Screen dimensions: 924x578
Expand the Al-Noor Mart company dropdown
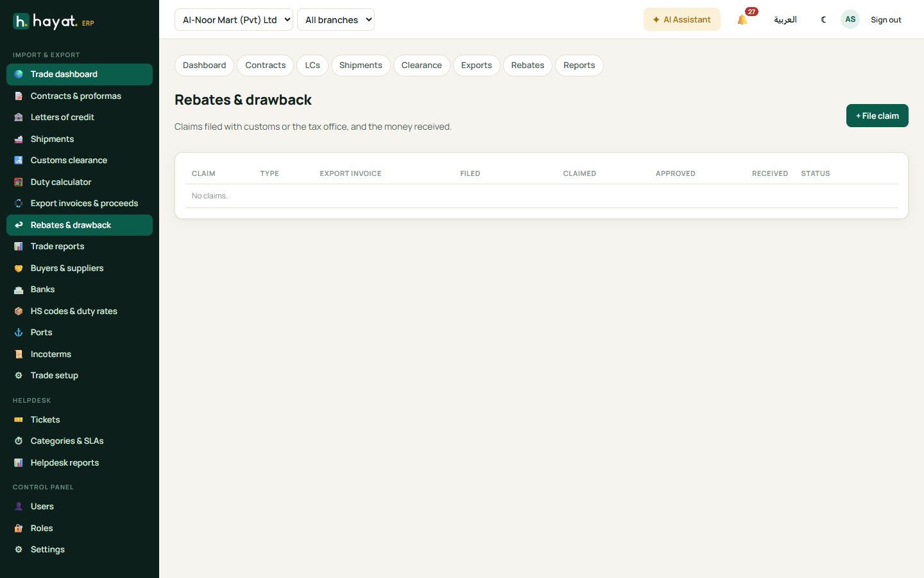(x=234, y=20)
